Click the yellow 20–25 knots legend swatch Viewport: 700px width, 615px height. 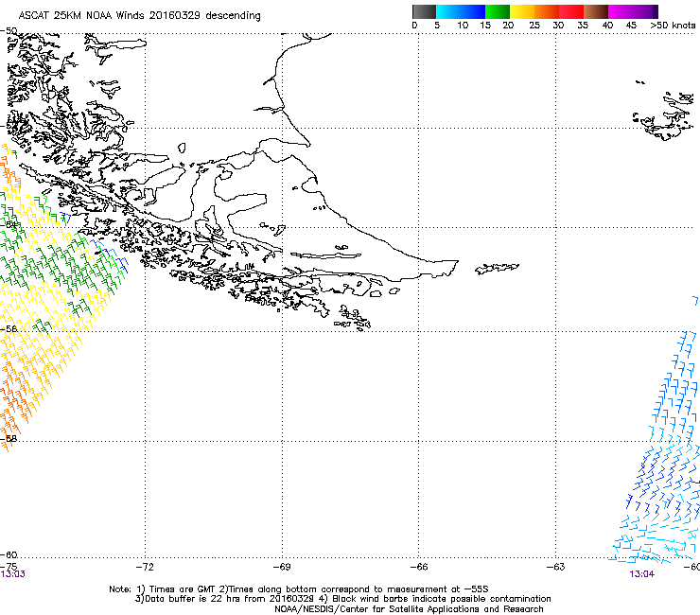click(522, 11)
